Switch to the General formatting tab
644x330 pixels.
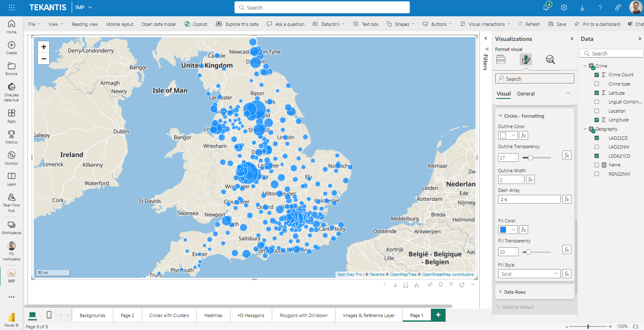(525, 94)
